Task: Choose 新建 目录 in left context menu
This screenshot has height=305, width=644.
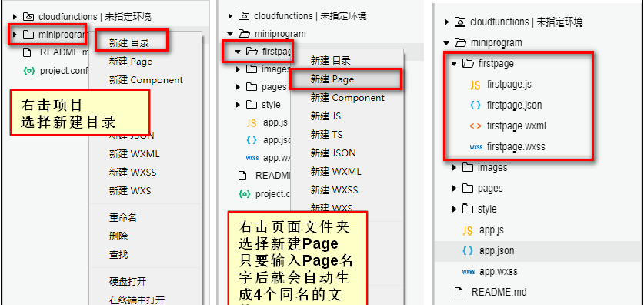Action: [x=129, y=43]
